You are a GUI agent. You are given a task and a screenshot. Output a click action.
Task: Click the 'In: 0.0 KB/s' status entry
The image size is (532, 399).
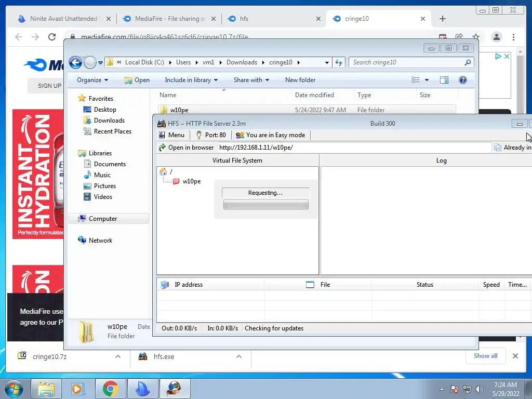click(x=222, y=328)
